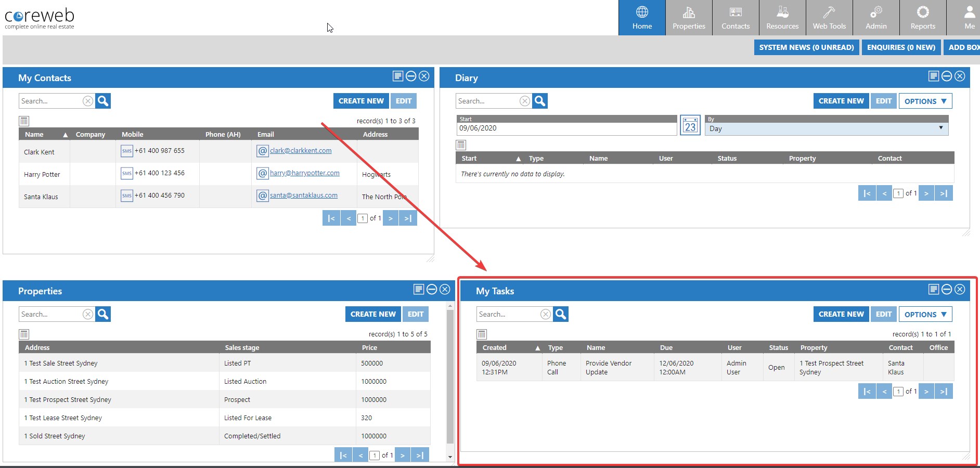Collapse the Diary panel with minus icon
980x468 pixels.
(x=947, y=76)
